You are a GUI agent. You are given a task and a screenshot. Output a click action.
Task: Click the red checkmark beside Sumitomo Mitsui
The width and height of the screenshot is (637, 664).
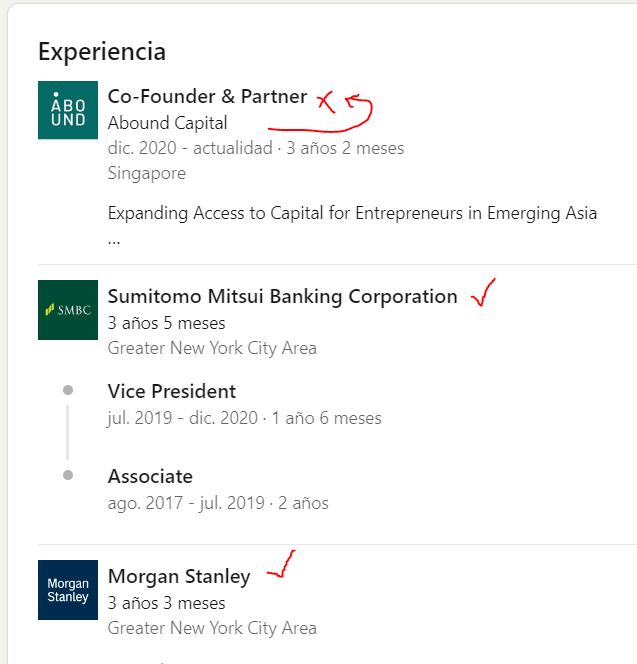tap(483, 294)
